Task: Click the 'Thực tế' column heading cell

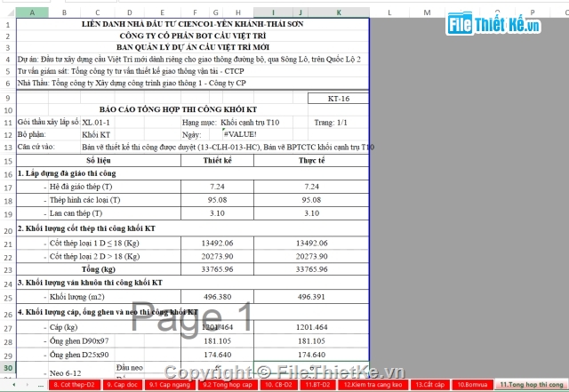Action: click(x=311, y=160)
